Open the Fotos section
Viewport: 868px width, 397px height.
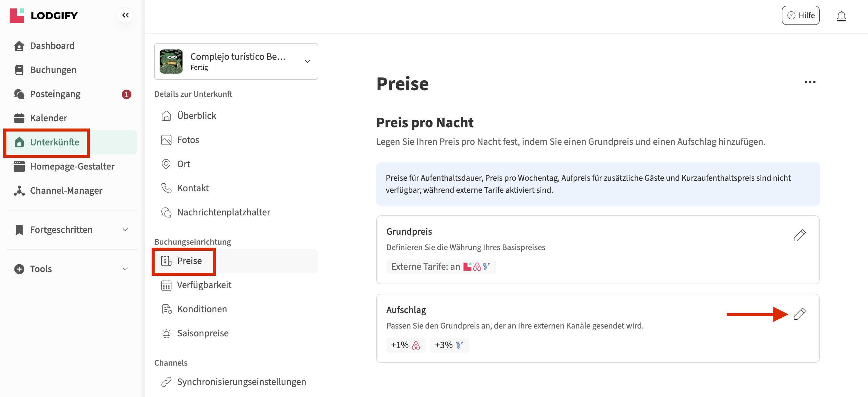tap(188, 140)
